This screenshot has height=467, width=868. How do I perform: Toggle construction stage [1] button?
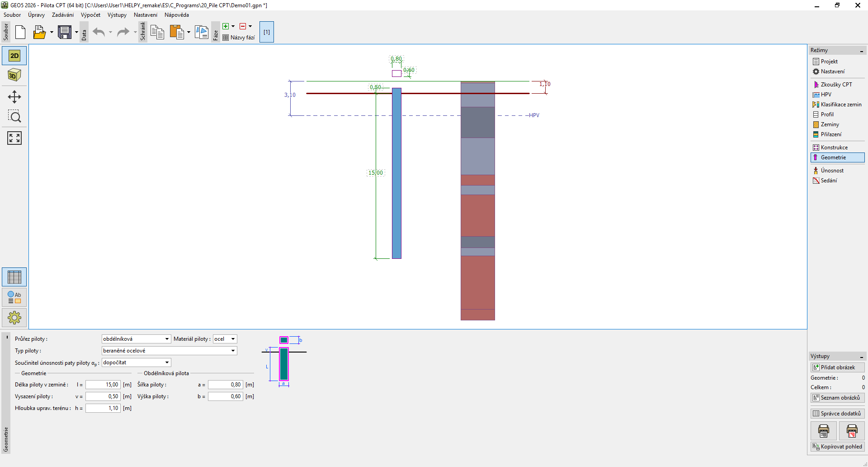tap(267, 32)
